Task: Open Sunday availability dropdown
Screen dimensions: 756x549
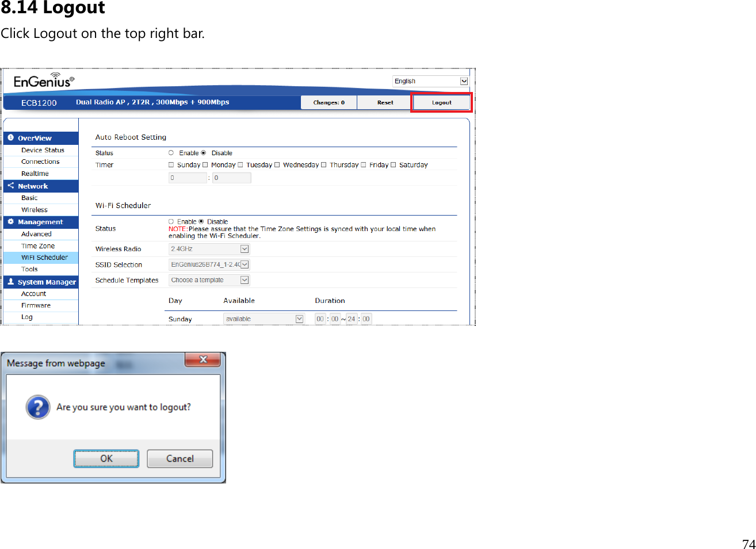Action: (264, 319)
